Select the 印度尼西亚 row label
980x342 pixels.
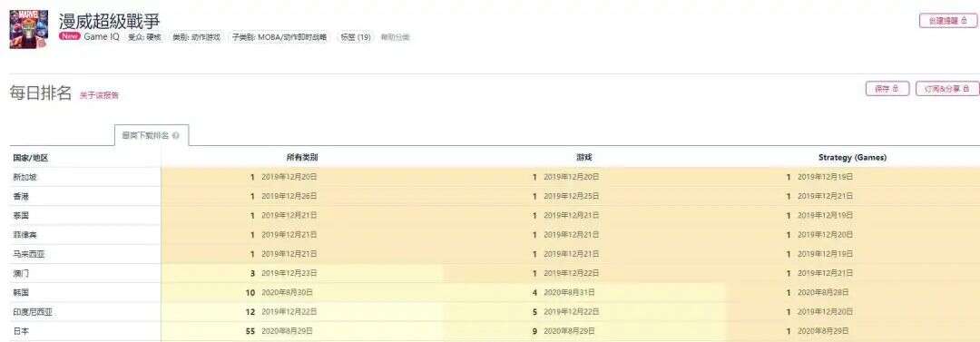tap(33, 311)
